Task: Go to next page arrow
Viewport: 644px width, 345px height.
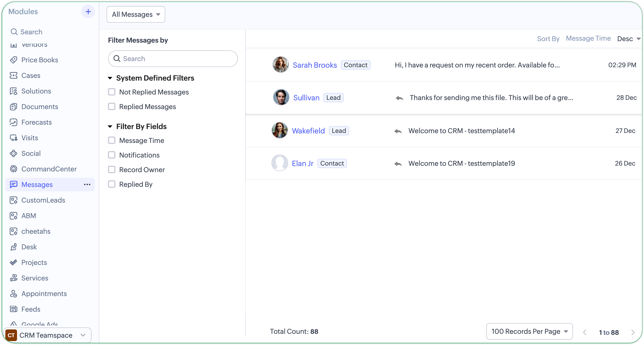Action: [x=633, y=332]
